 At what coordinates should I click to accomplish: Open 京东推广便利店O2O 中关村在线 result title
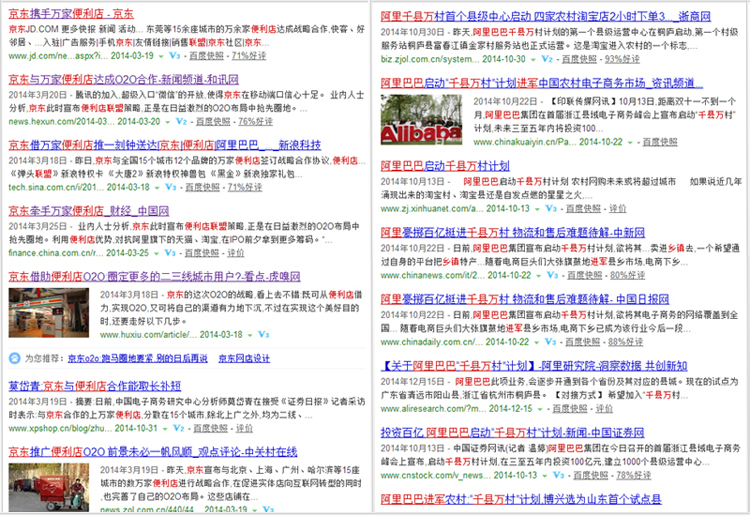tap(153, 451)
